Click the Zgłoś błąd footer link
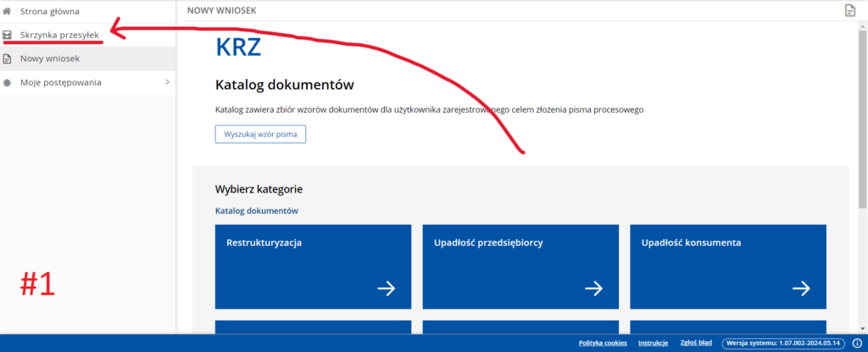Viewport: 868px width, 352px height. 695,343
